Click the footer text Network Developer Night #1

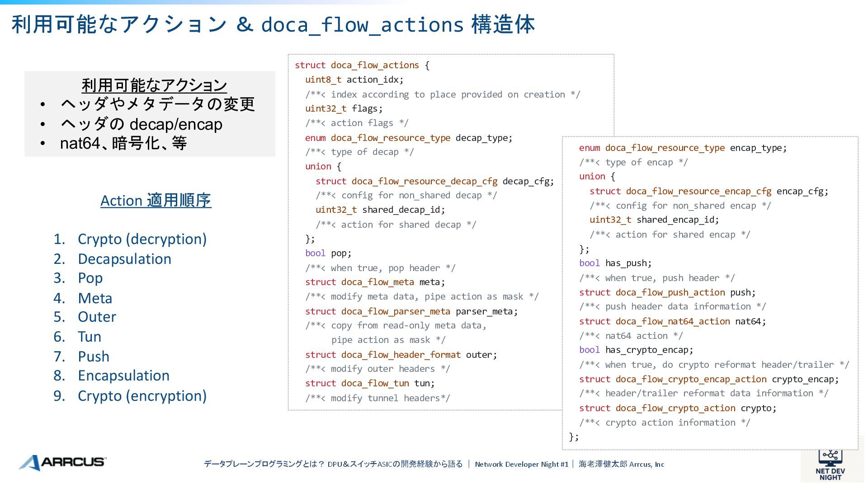[521, 464]
